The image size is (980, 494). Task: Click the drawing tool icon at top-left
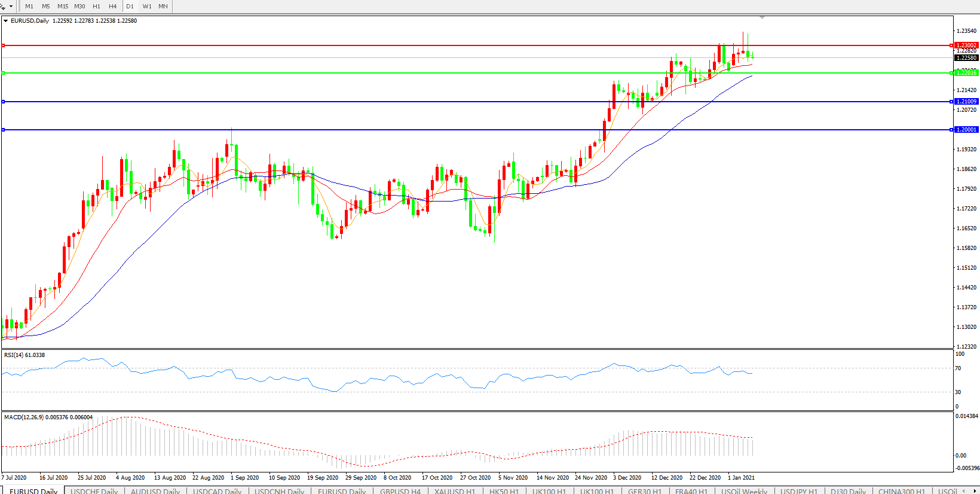(3, 6)
